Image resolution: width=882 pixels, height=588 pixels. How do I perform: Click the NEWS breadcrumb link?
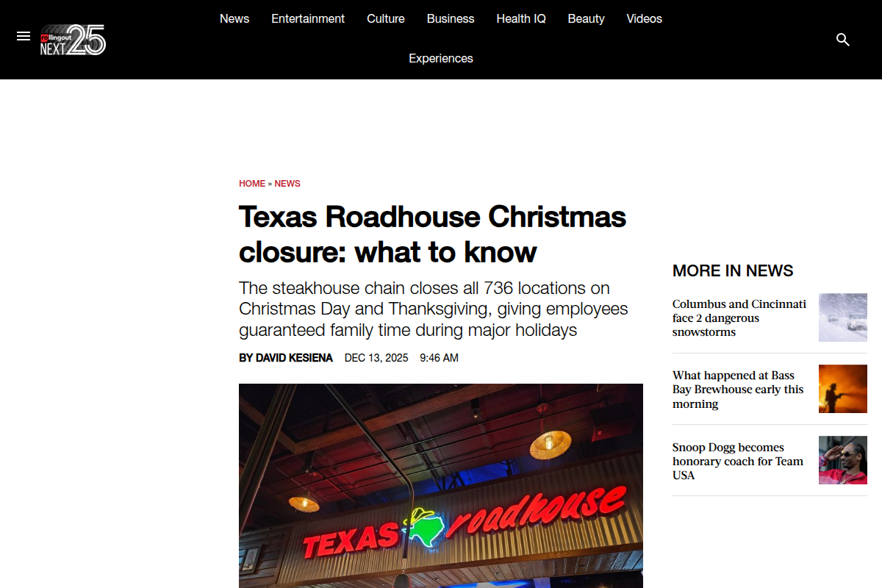[287, 184]
